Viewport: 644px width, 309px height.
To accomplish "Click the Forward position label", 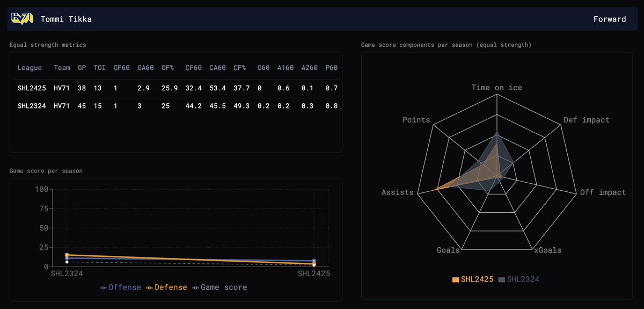I will [610, 19].
